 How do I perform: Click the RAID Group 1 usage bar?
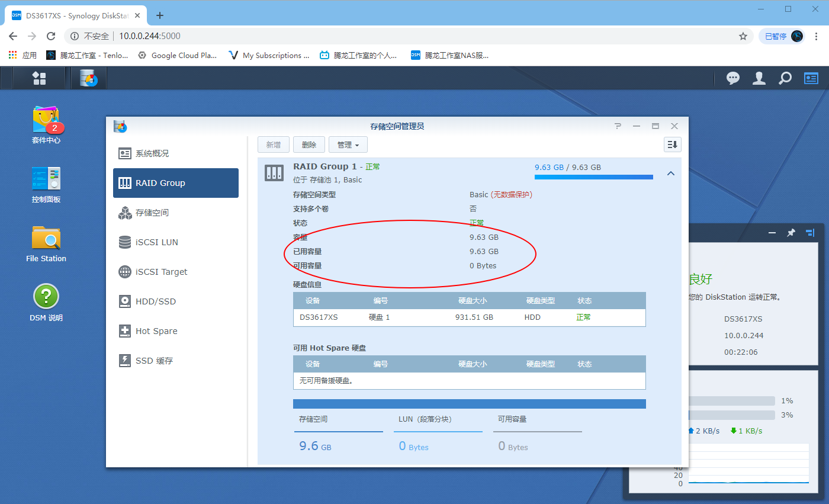tap(593, 177)
